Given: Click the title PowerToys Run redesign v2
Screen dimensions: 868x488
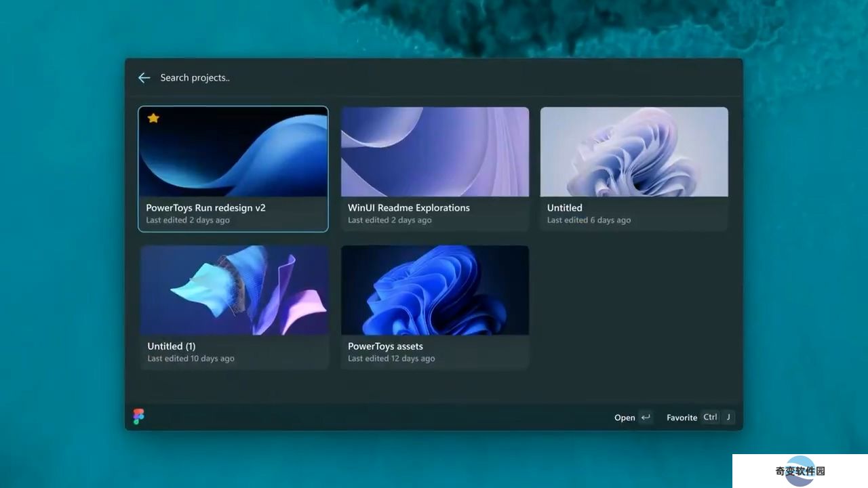Looking at the screenshot, I should pyautogui.click(x=205, y=208).
